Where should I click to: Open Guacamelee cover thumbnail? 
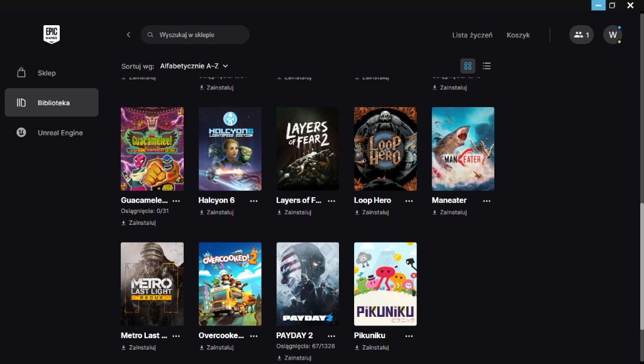click(x=152, y=149)
